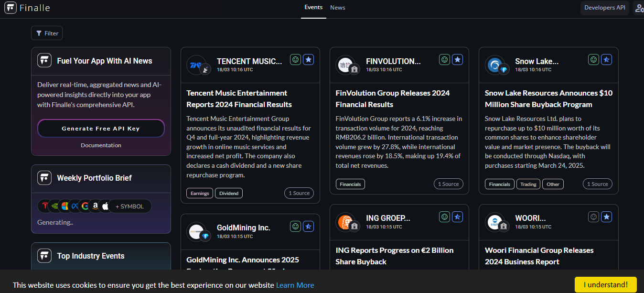
Task: Click the Generating.. status text
Action: click(x=55, y=222)
